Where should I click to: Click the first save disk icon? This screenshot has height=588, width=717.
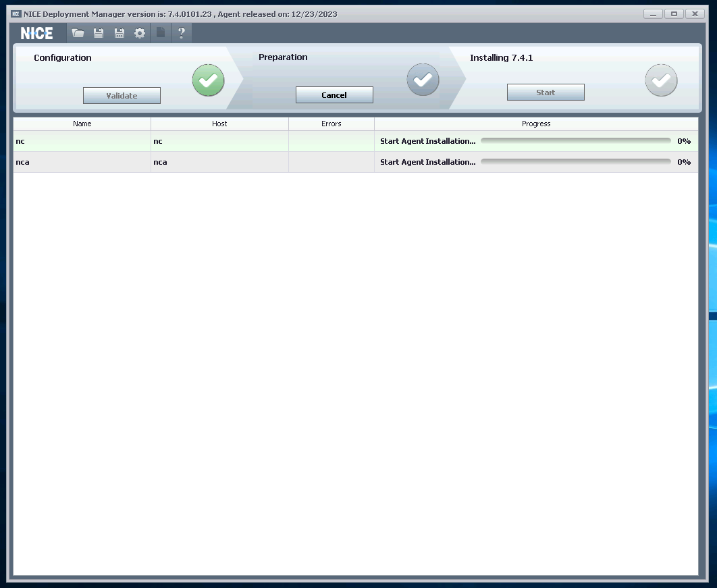pyautogui.click(x=99, y=33)
